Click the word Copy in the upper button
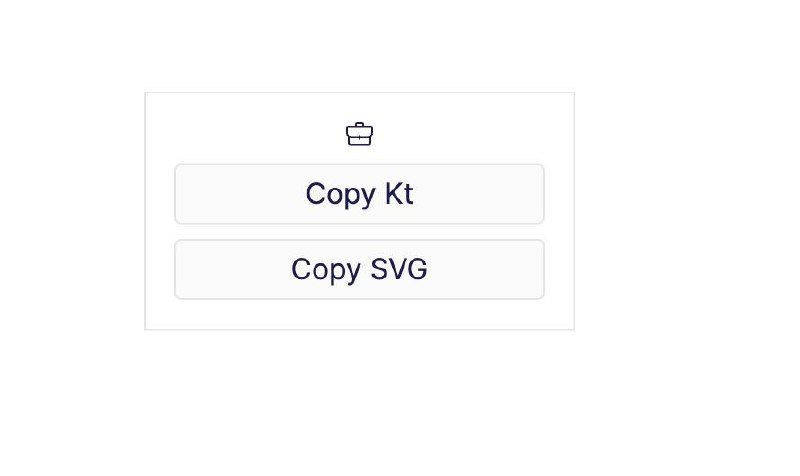The image size is (800, 476). click(340, 195)
